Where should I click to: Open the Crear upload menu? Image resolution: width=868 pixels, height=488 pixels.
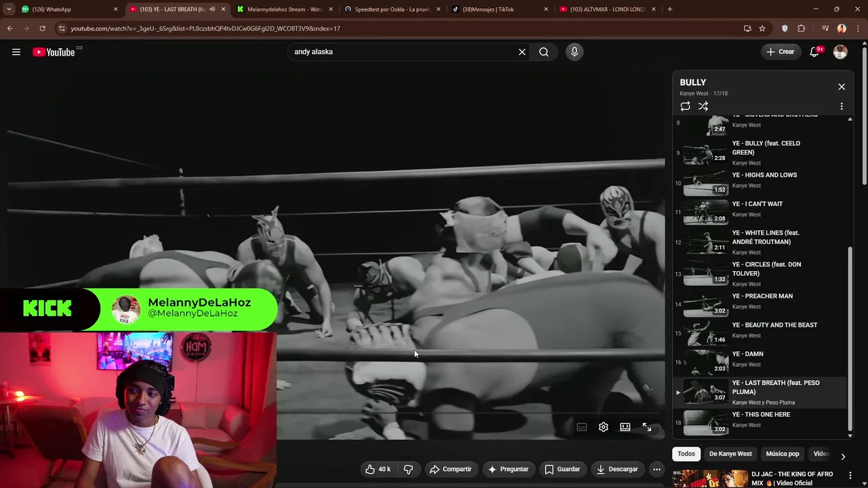[780, 52]
